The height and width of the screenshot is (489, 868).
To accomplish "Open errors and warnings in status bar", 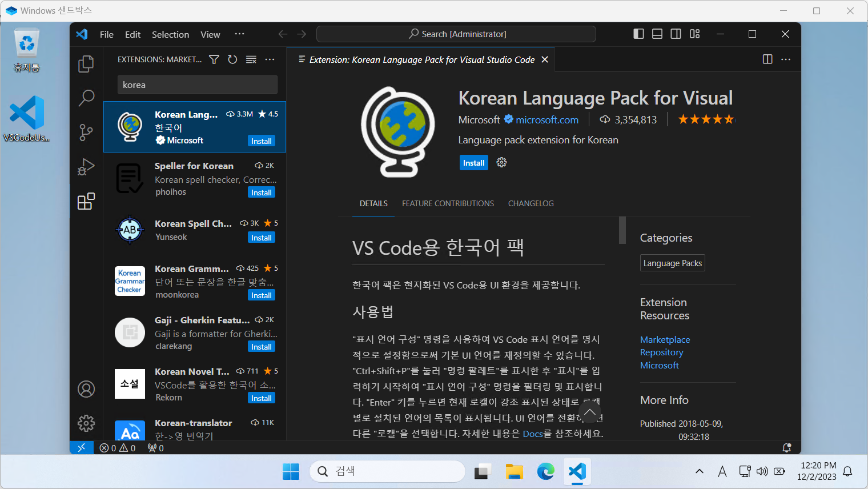I will pos(118,448).
